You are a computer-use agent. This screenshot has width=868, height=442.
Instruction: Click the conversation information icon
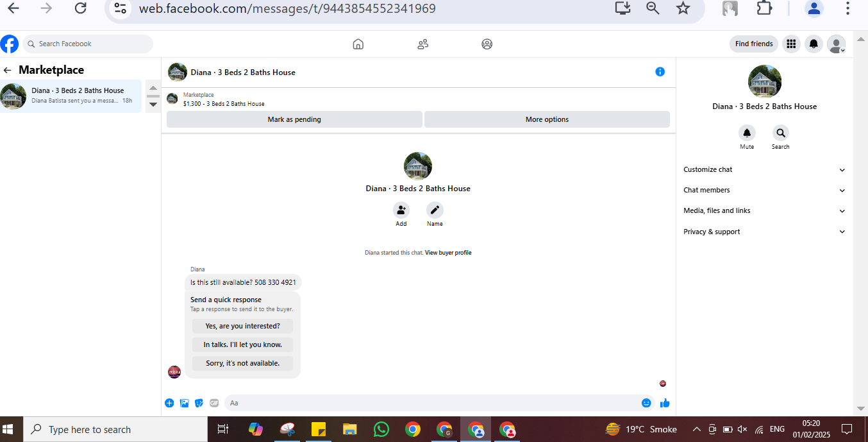point(660,72)
